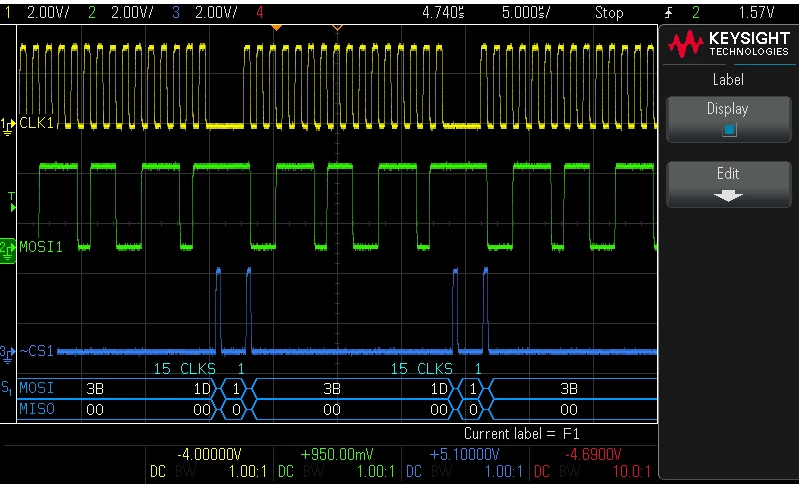Click the second 15 CLKS decode annotation

point(421,368)
